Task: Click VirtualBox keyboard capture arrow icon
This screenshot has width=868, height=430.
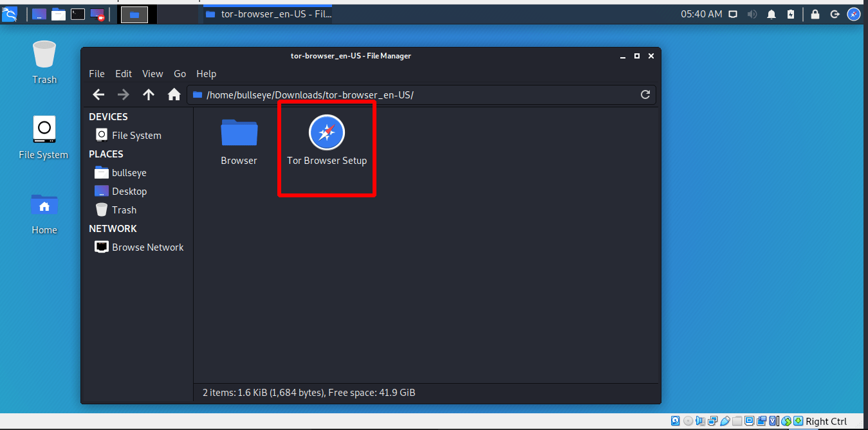Action: coord(798,421)
